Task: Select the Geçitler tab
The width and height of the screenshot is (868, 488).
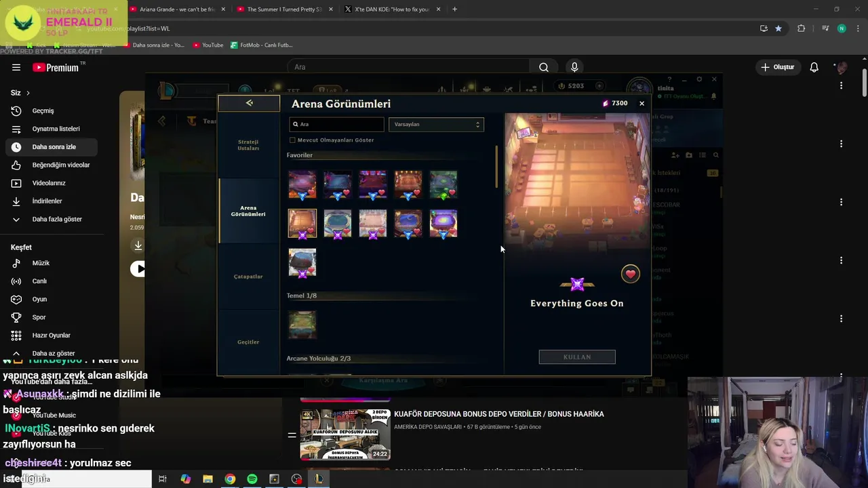Action: pos(248,342)
